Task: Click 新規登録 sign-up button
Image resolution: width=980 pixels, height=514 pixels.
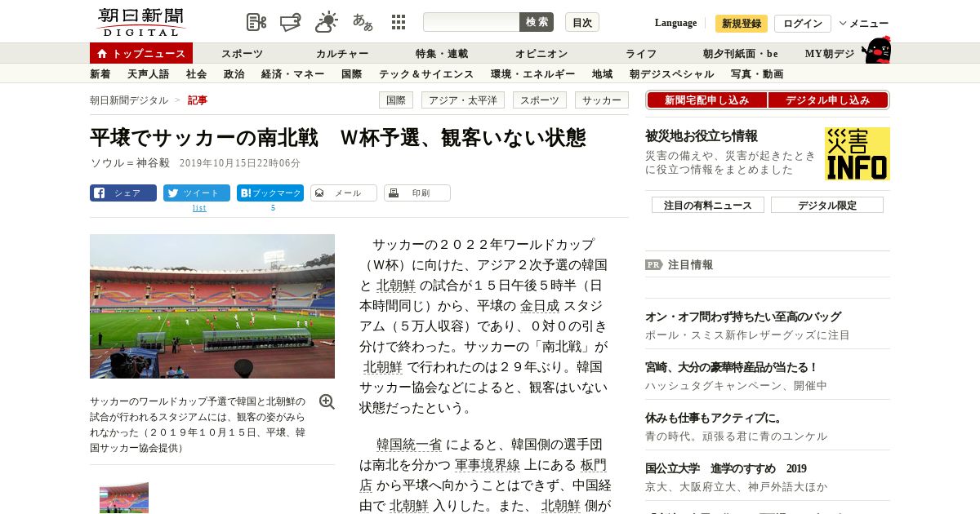Action: 742,24
